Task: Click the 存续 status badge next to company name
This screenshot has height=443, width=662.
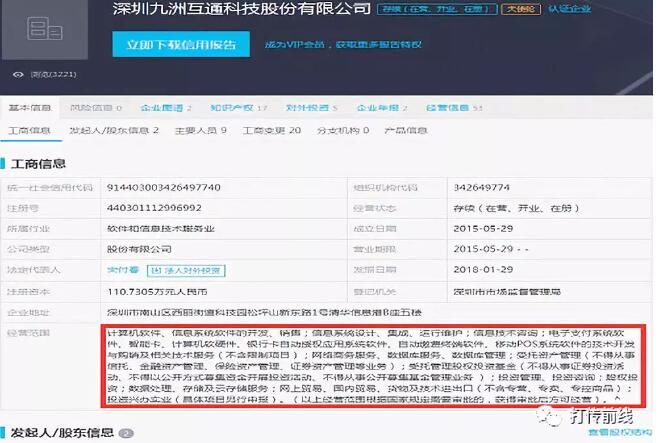Action: [x=437, y=9]
